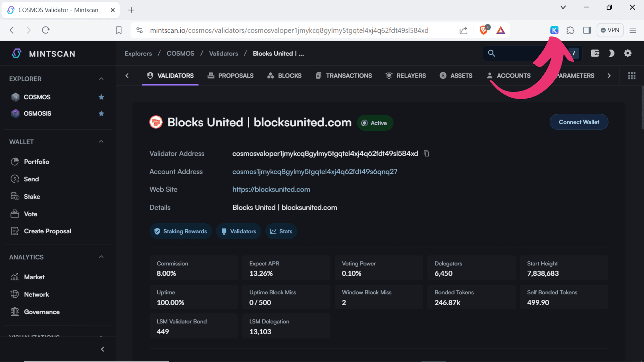This screenshot has width=644, height=362.
Task: Open Market analytics page
Action: pyautogui.click(x=34, y=277)
